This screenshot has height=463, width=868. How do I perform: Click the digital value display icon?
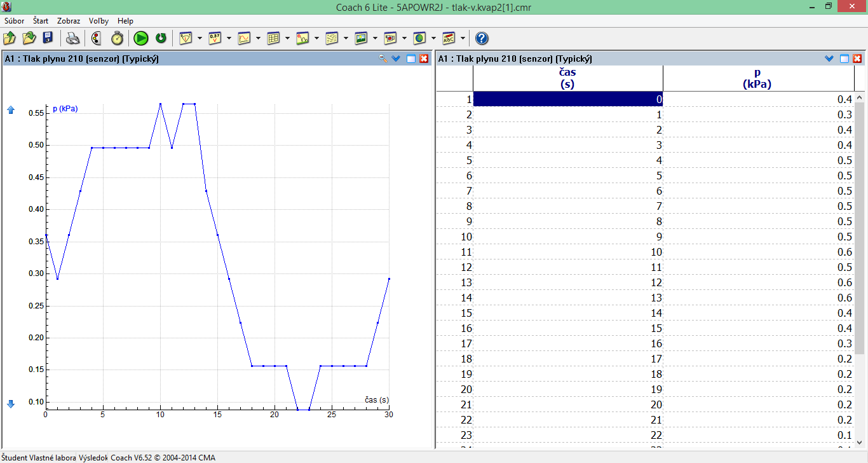pos(215,38)
